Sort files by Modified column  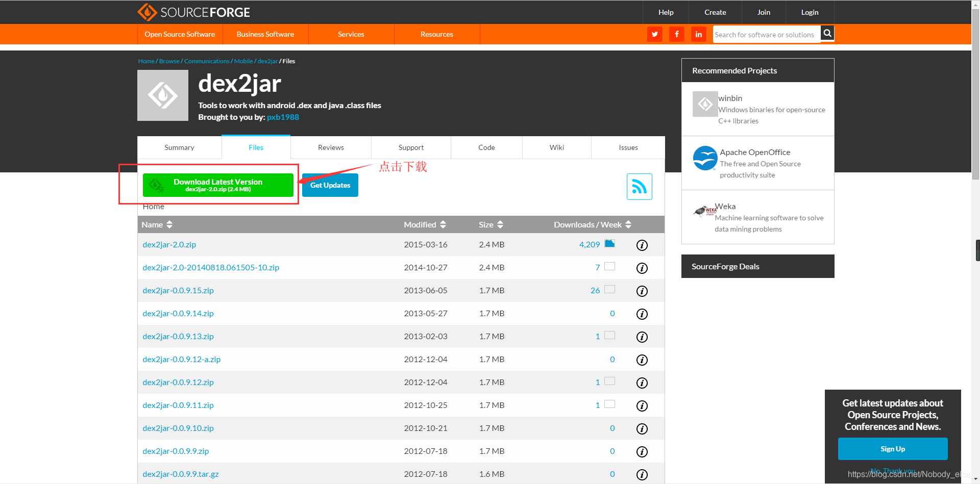point(425,224)
